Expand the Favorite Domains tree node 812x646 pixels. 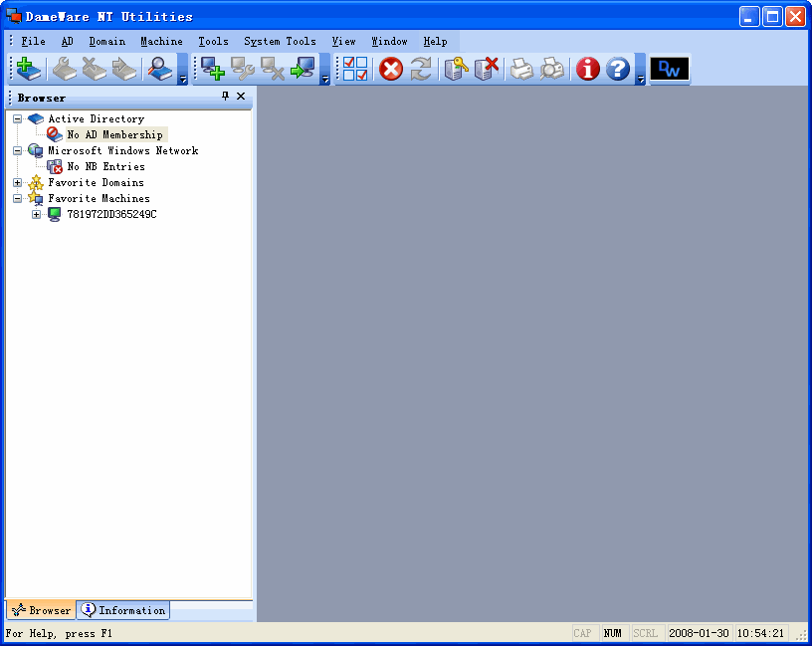[17, 183]
